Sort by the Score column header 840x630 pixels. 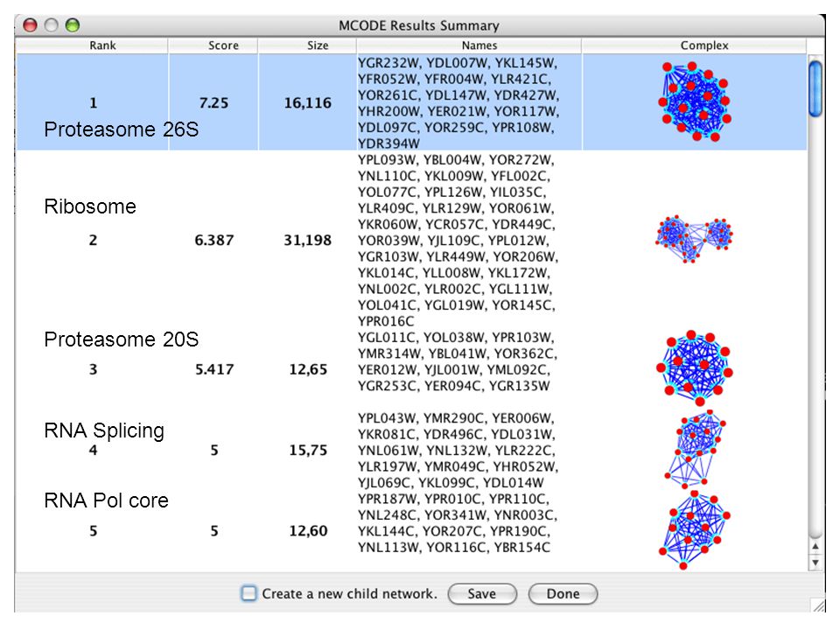click(x=213, y=45)
